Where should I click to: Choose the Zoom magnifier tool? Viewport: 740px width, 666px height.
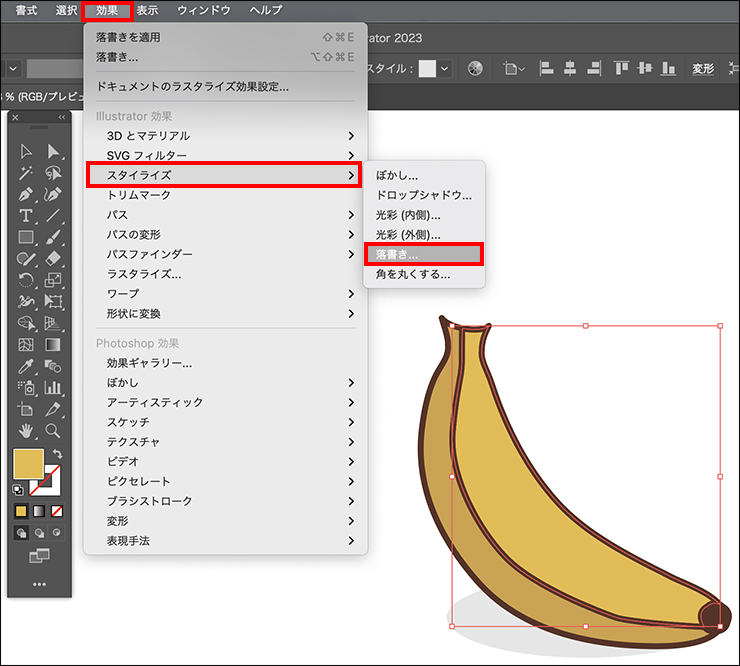tap(53, 431)
